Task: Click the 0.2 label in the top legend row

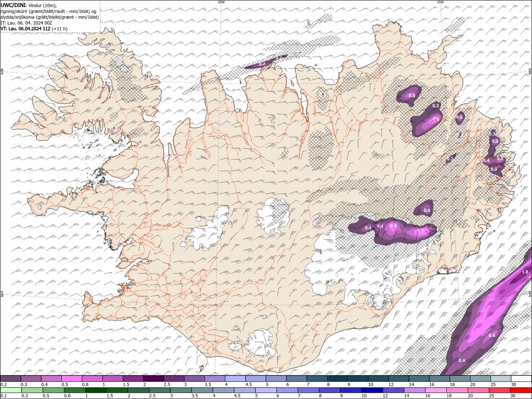Action: (x=3, y=384)
